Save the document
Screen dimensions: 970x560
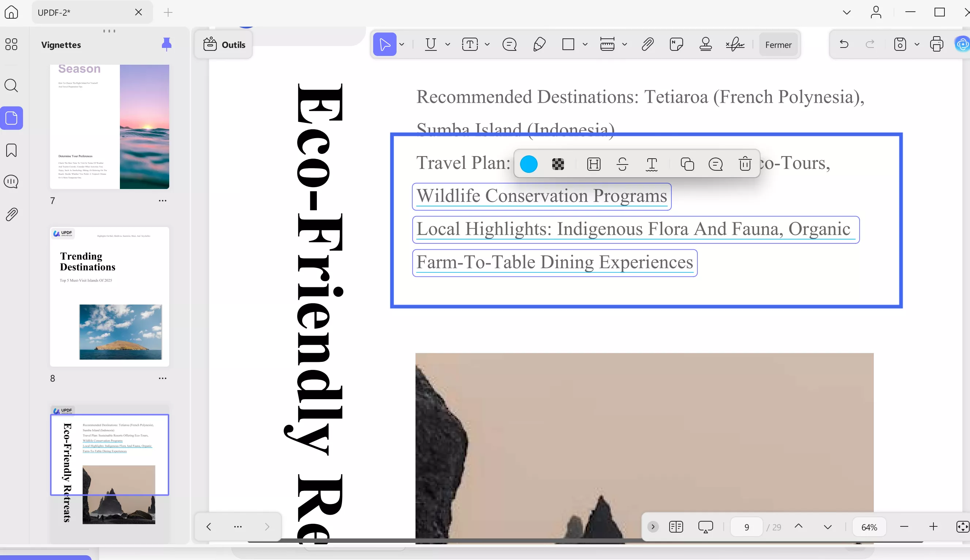click(900, 45)
